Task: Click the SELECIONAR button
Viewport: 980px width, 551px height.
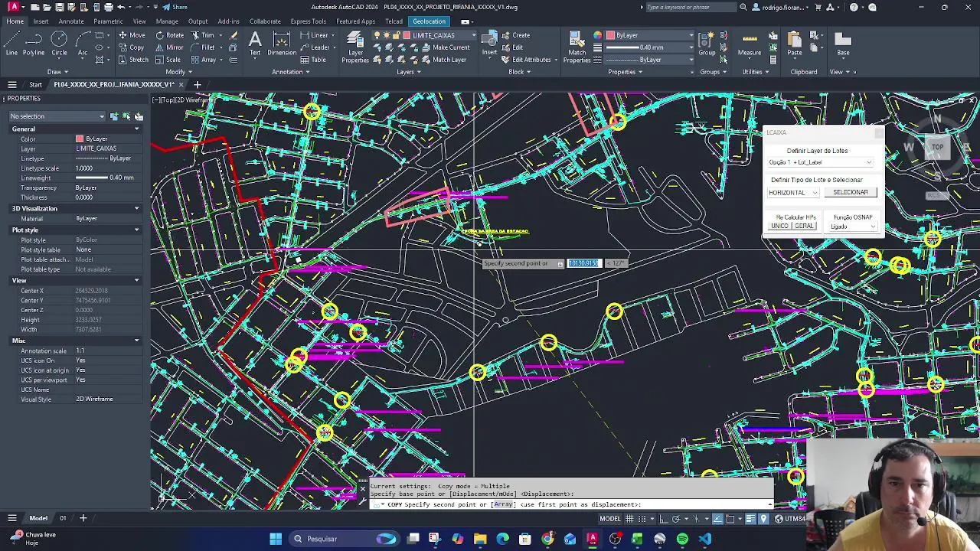Action: coord(851,193)
